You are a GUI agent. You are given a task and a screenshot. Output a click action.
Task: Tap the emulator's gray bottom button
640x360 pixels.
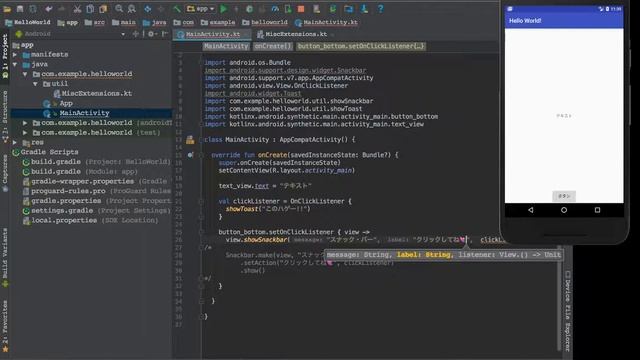click(x=564, y=196)
